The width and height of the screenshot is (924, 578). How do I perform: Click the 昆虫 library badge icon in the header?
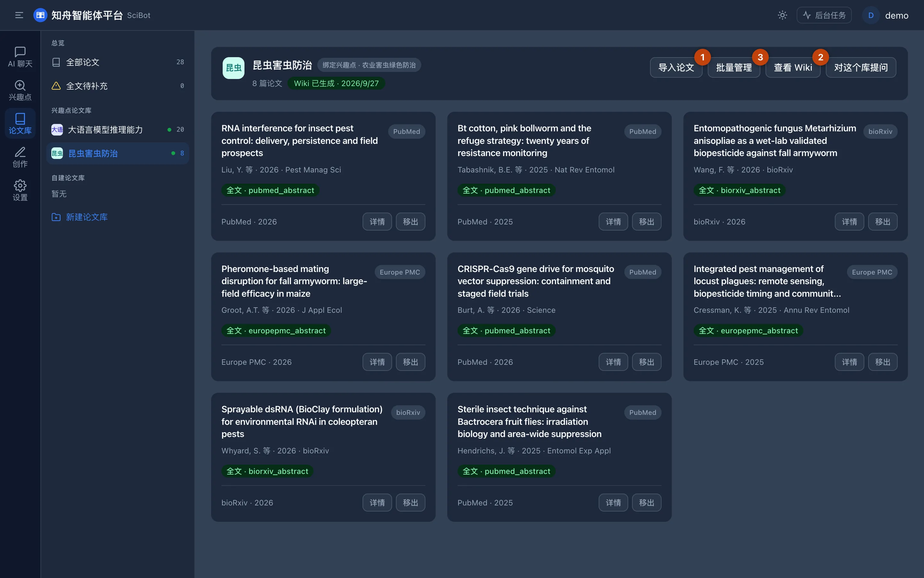tap(233, 68)
